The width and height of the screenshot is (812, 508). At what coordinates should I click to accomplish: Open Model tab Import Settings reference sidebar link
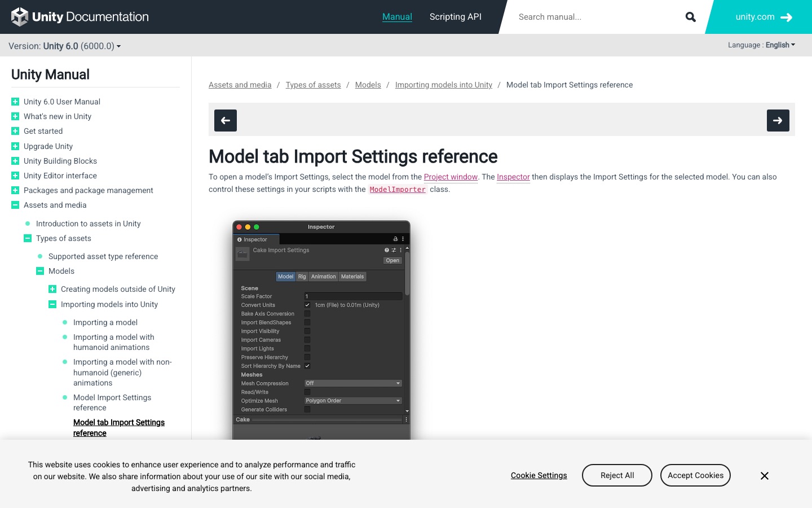119,427
